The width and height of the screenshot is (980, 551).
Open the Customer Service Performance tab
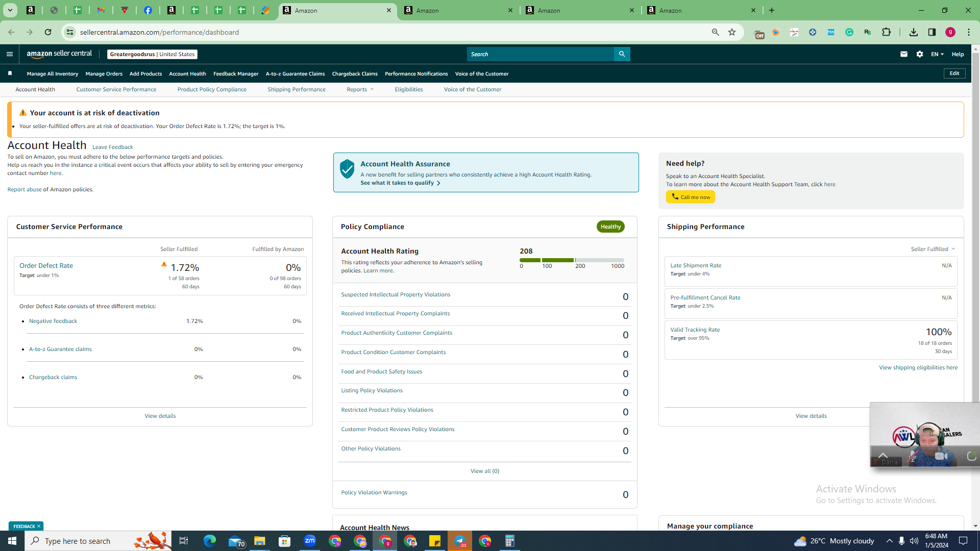pos(116,89)
